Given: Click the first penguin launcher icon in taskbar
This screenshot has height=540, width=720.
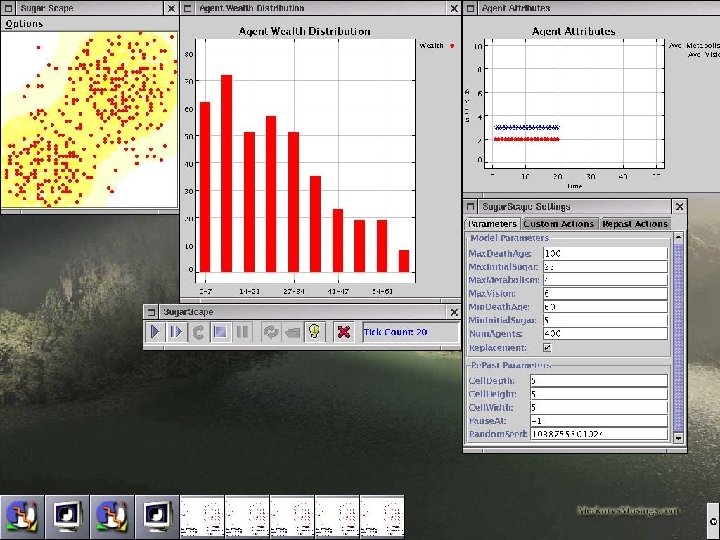Looking at the screenshot, I should (22, 517).
